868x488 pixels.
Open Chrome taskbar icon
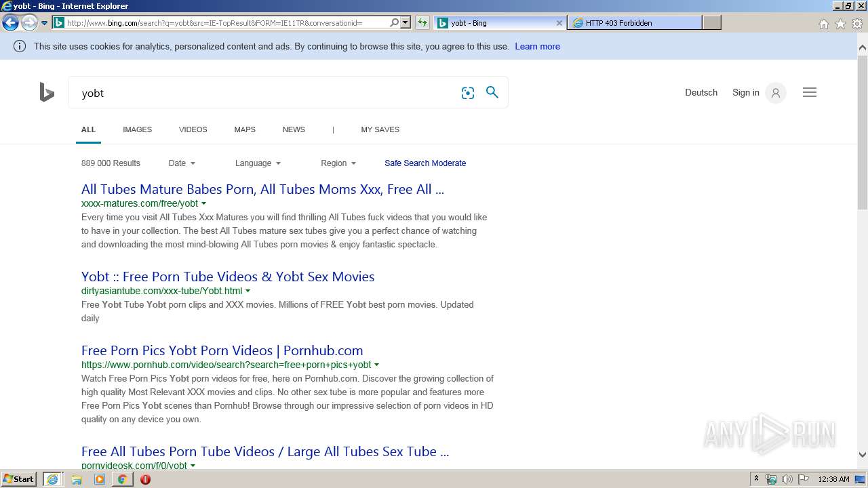pyautogui.click(x=122, y=479)
